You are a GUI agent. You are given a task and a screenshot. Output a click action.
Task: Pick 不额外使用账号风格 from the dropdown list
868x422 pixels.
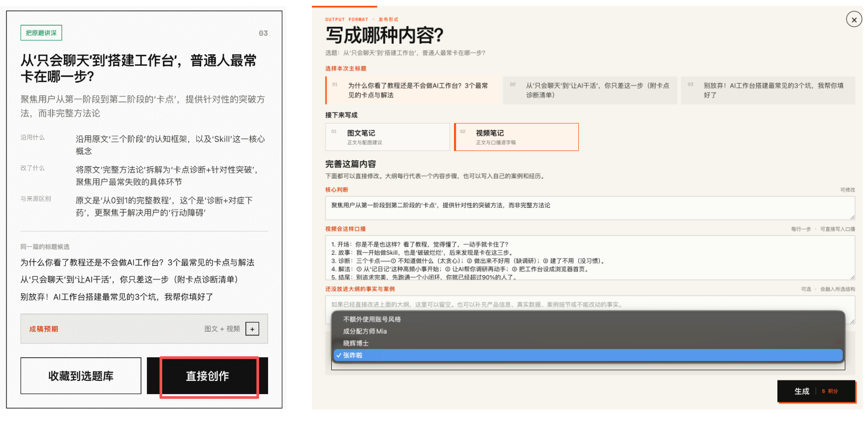point(588,319)
